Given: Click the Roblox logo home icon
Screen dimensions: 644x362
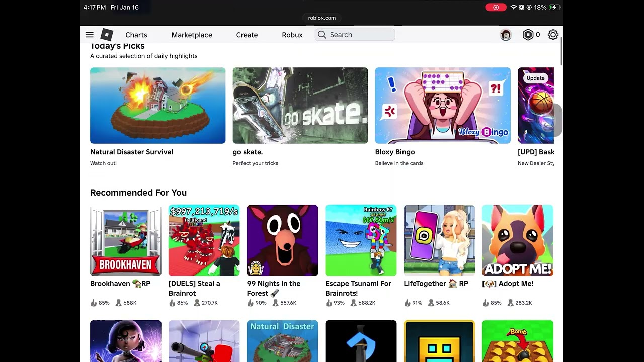Looking at the screenshot, I should (x=107, y=34).
